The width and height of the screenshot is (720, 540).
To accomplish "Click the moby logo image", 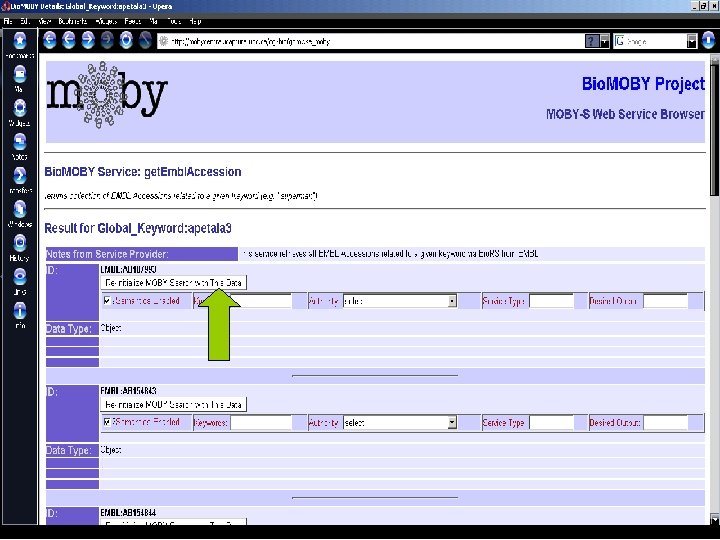I will pyautogui.click(x=107, y=95).
